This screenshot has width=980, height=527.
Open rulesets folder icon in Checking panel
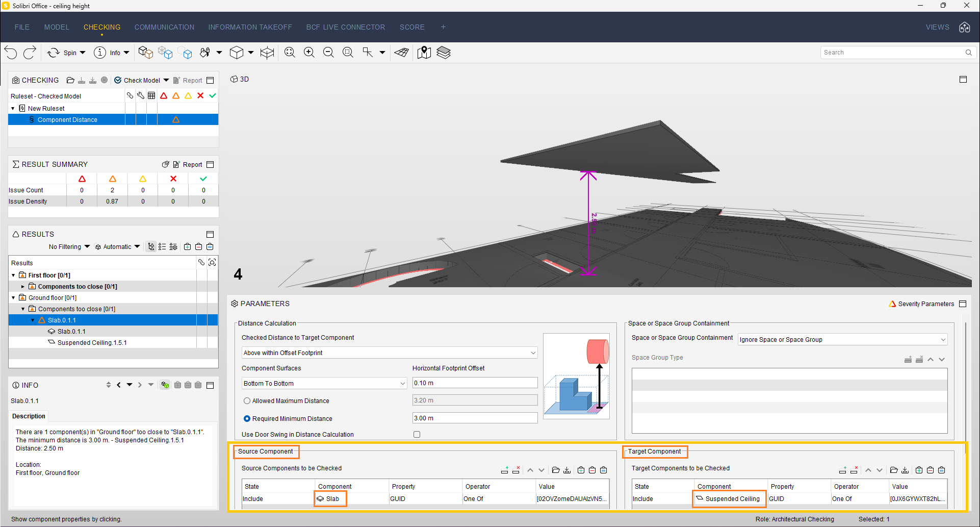(x=71, y=80)
